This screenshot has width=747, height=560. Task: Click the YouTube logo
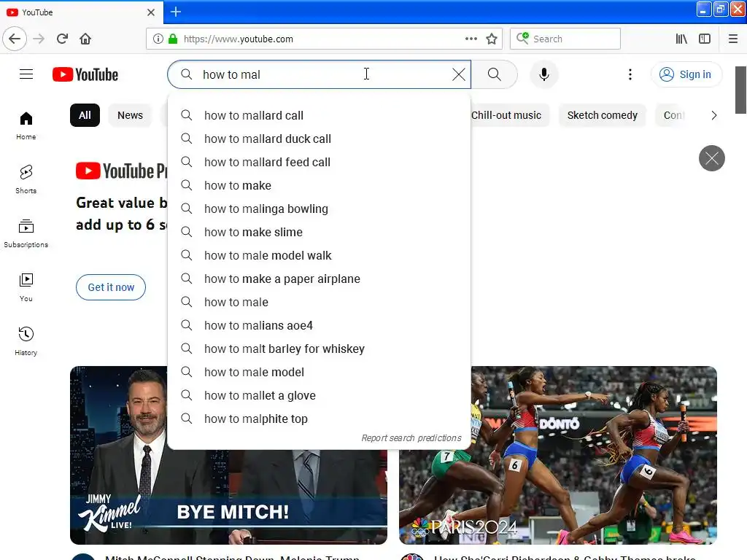point(85,74)
